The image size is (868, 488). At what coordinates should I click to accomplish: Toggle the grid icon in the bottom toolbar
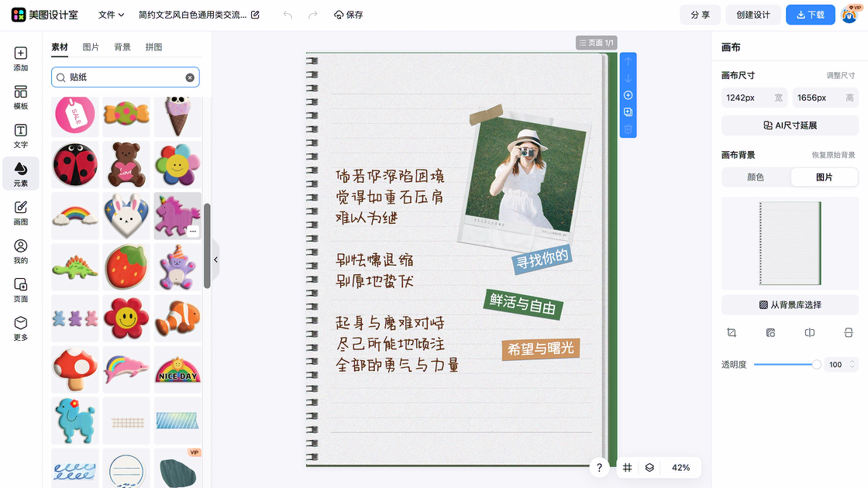click(x=627, y=468)
